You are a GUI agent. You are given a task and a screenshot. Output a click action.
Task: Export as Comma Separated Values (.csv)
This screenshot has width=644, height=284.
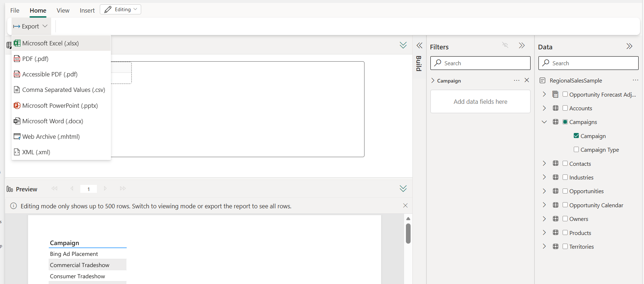point(61,90)
